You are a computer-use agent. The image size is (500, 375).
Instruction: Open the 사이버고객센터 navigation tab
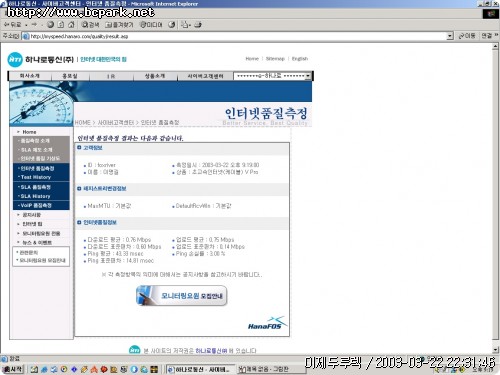(x=205, y=76)
